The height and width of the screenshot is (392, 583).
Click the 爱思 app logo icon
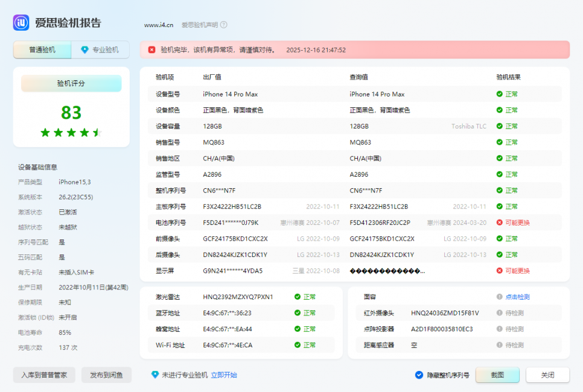(x=22, y=23)
